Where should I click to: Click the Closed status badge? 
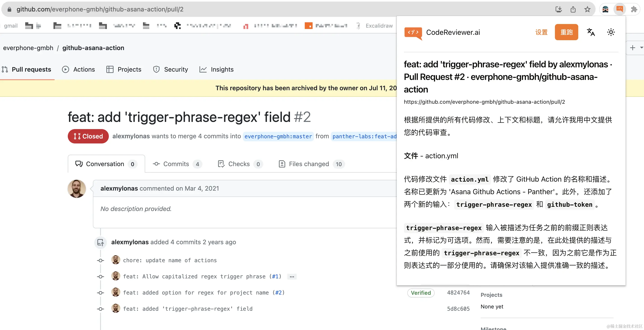coord(88,136)
